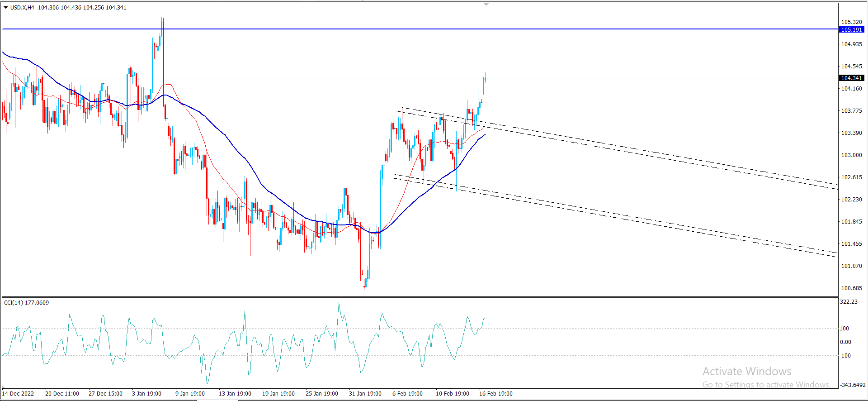This screenshot has width=868, height=401.
Task: Click the blue 105.191 price label
Action: 851,30
